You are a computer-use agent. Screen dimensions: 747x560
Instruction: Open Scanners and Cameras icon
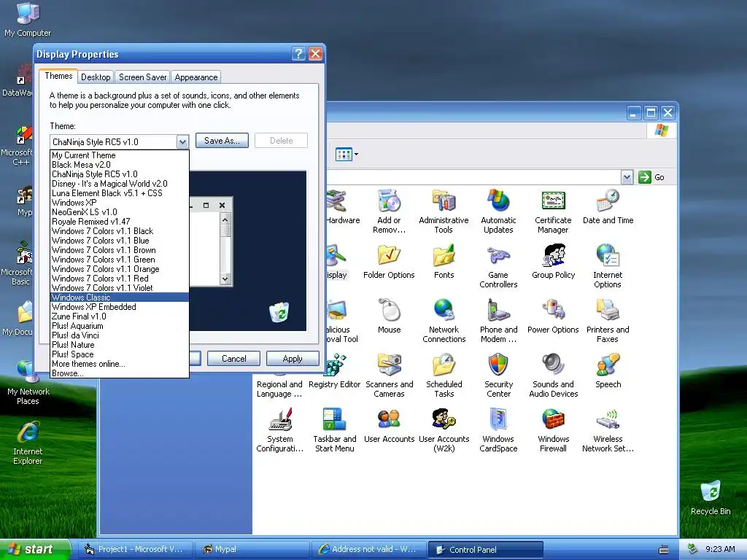[389, 376]
